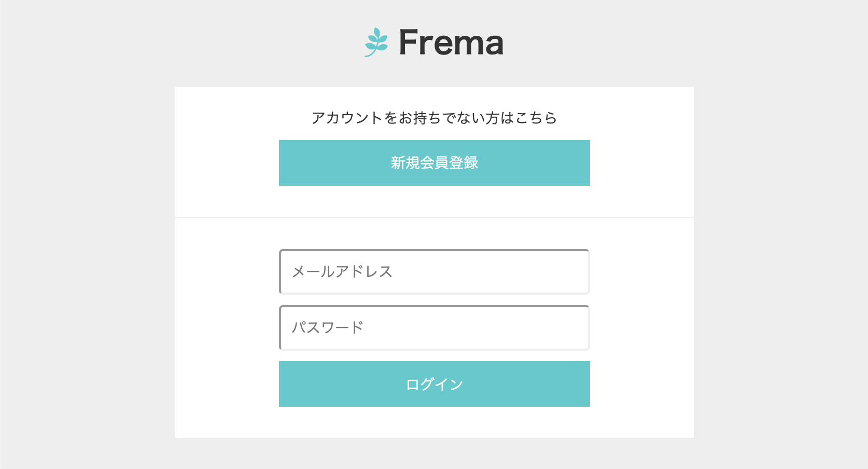Place cursor in メールアドレス placeholder field

click(434, 272)
